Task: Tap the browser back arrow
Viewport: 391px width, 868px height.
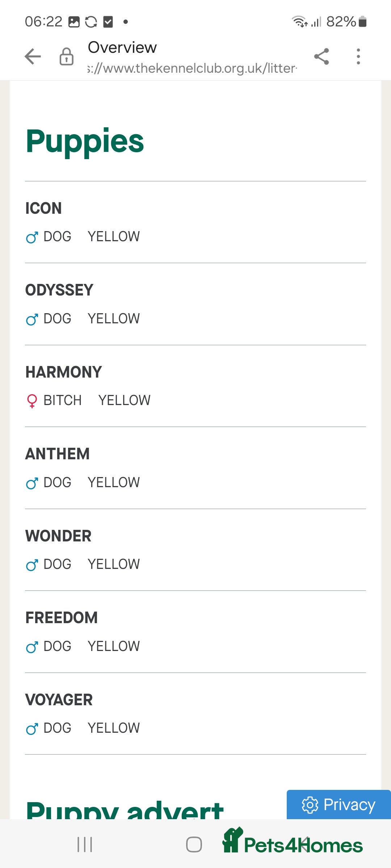Action: [x=33, y=56]
